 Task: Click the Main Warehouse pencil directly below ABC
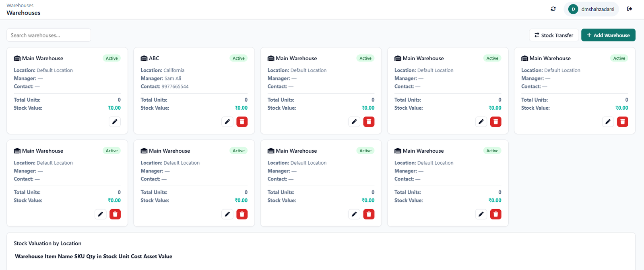(x=227, y=214)
